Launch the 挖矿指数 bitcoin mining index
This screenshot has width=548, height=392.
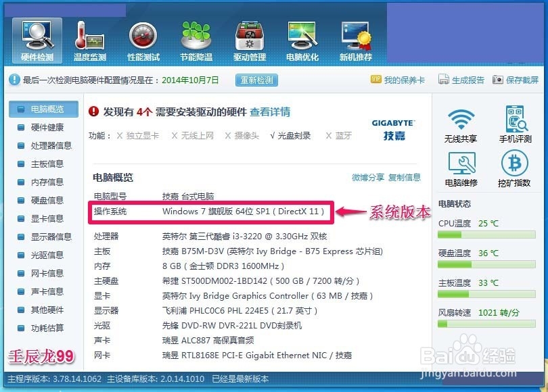tap(514, 168)
